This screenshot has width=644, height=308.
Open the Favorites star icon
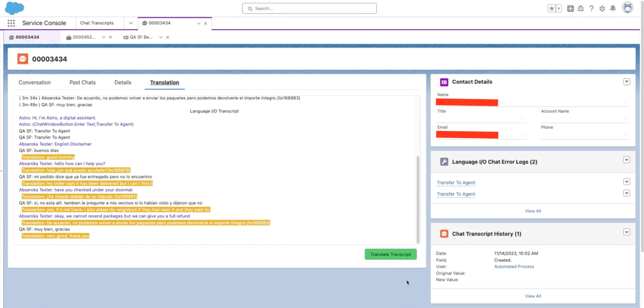tap(551, 9)
